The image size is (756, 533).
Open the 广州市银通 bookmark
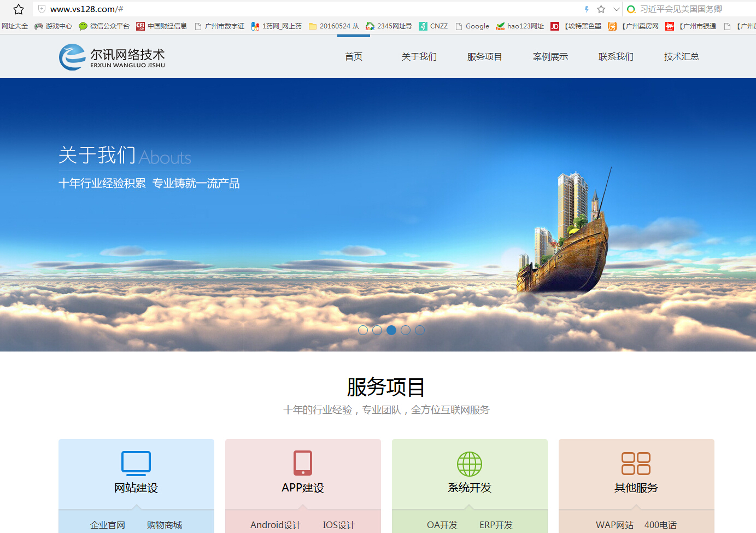690,26
